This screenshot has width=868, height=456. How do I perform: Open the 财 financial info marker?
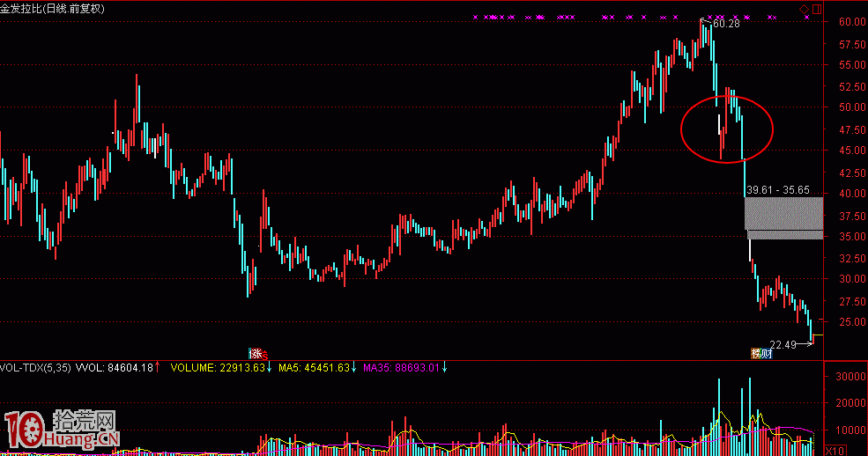tap(767, 354)
